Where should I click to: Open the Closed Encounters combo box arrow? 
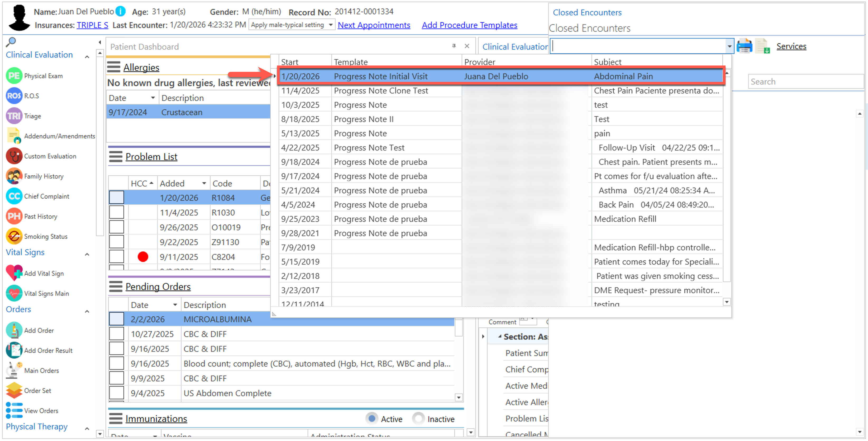click(729, 46)
